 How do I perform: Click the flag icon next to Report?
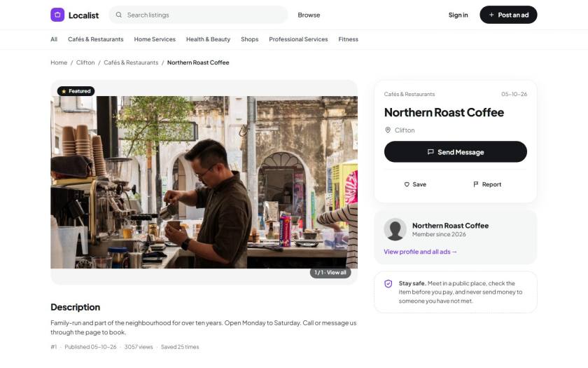[475, 184]
